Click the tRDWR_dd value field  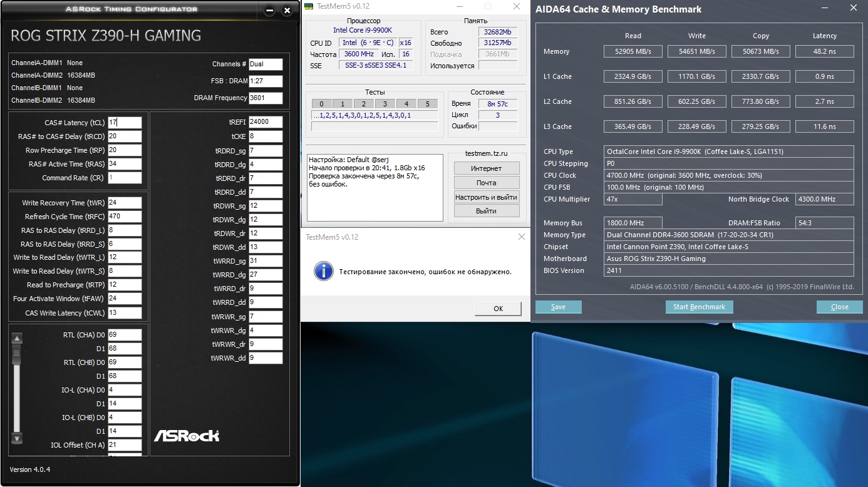click(266, 247)
